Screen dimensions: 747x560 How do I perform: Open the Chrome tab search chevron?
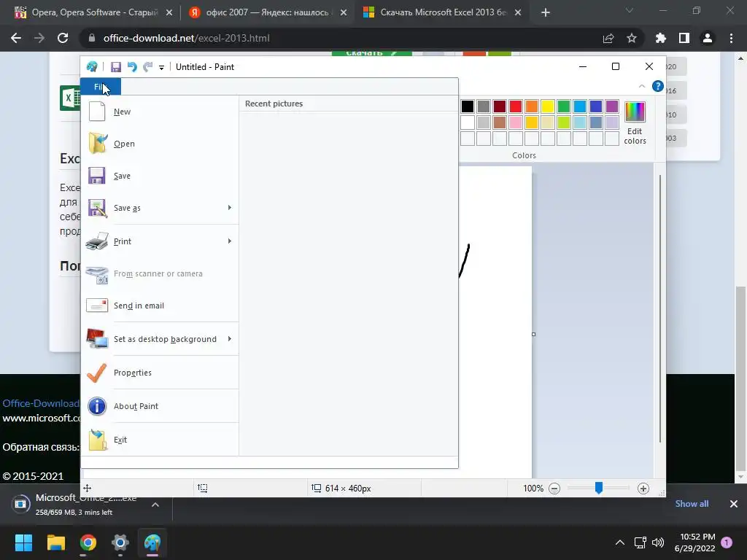pyautogui.click(x=630, y=10)
